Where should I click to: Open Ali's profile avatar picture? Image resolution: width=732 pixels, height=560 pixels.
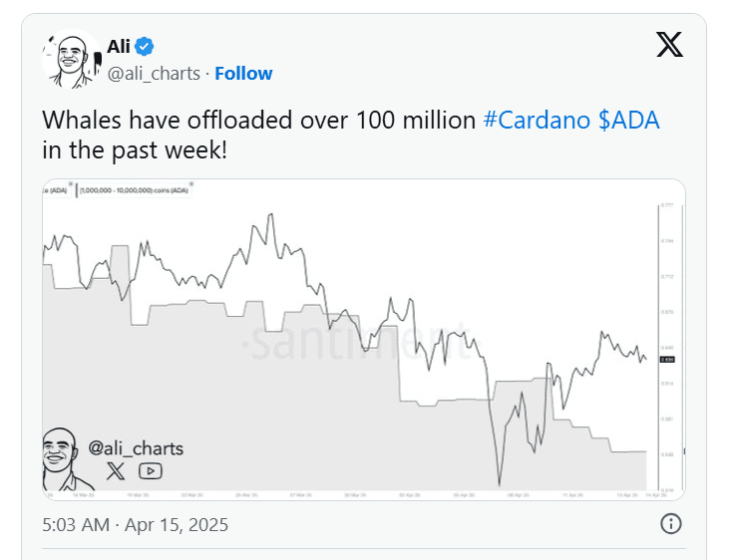coord(69,60)
